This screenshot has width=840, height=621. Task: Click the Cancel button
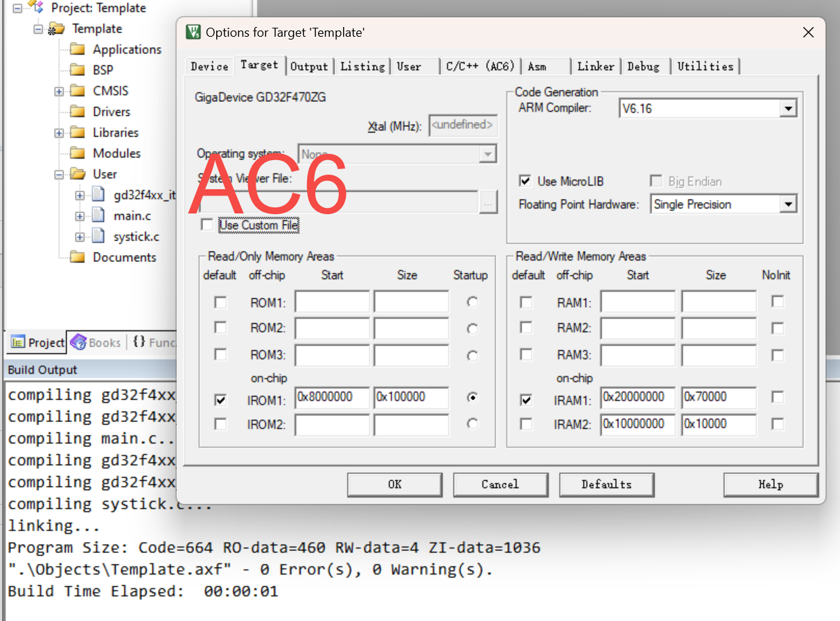coord(500,484)
